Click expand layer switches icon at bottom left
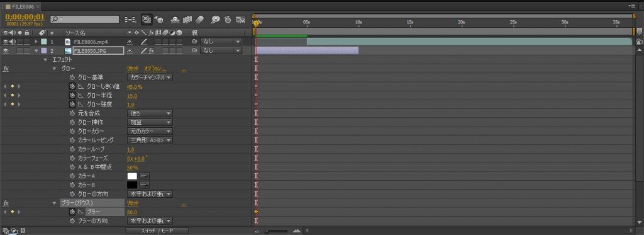This screenshot has height=235, width=644. click(6, 231)
